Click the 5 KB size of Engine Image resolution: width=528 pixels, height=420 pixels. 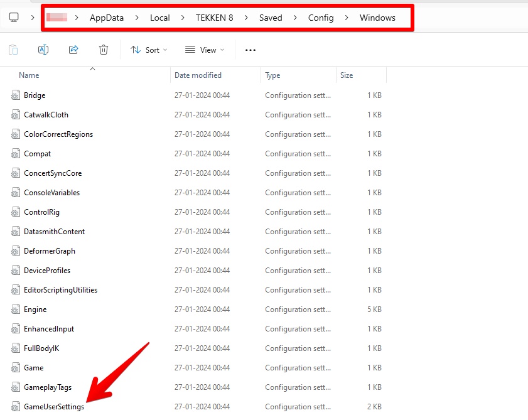[x=374, y=310]
